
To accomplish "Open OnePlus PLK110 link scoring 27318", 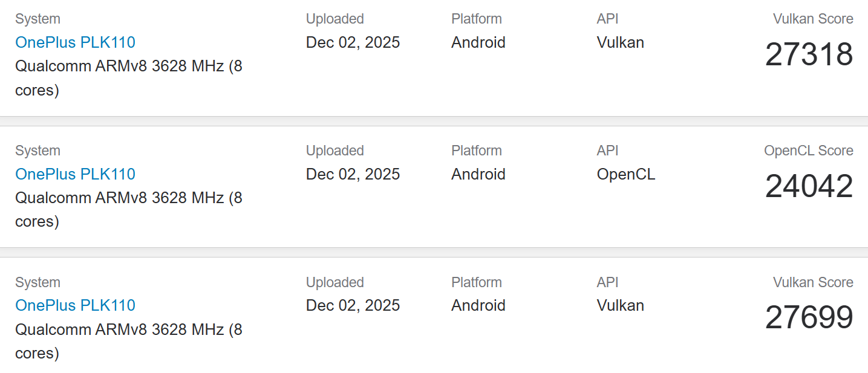I will coord(75,42).
